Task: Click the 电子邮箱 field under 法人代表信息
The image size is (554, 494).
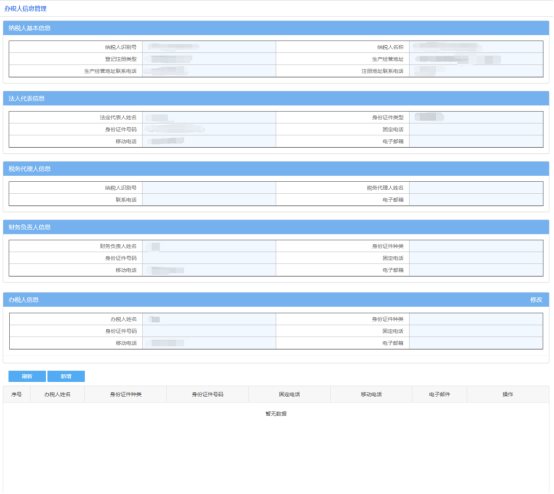Action: pyautogui.click(x=476, y=142)
